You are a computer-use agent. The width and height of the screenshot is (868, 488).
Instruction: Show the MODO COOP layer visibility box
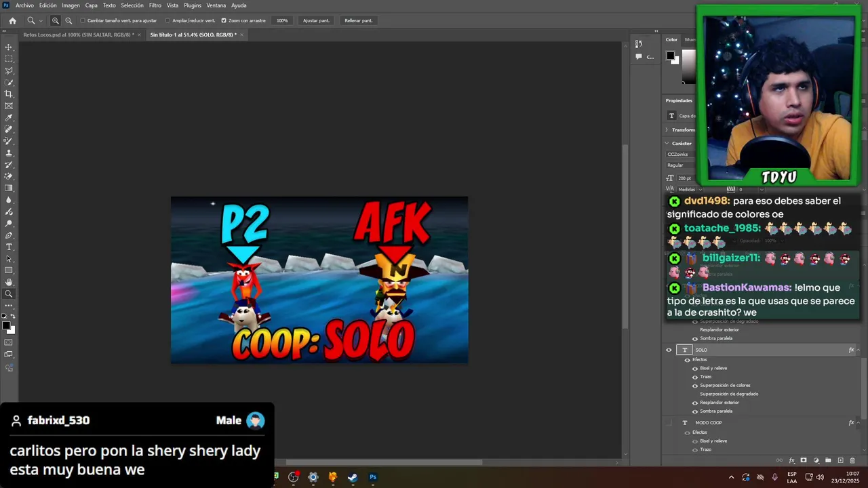(x=669, y=422)
